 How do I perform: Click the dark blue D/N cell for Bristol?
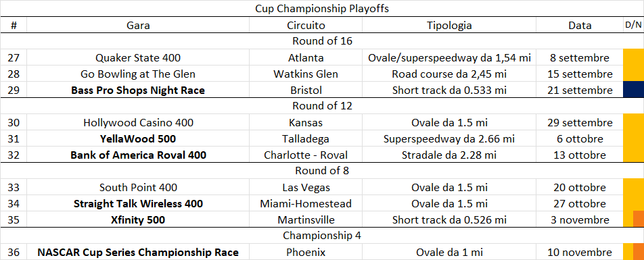point(633,90)
